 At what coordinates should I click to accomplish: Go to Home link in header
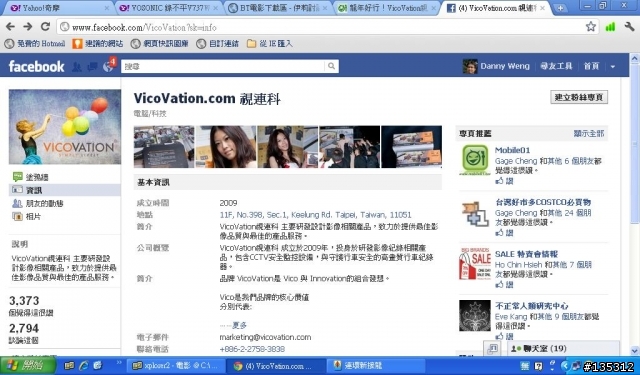pyautogui.click(x=591, y=66)
